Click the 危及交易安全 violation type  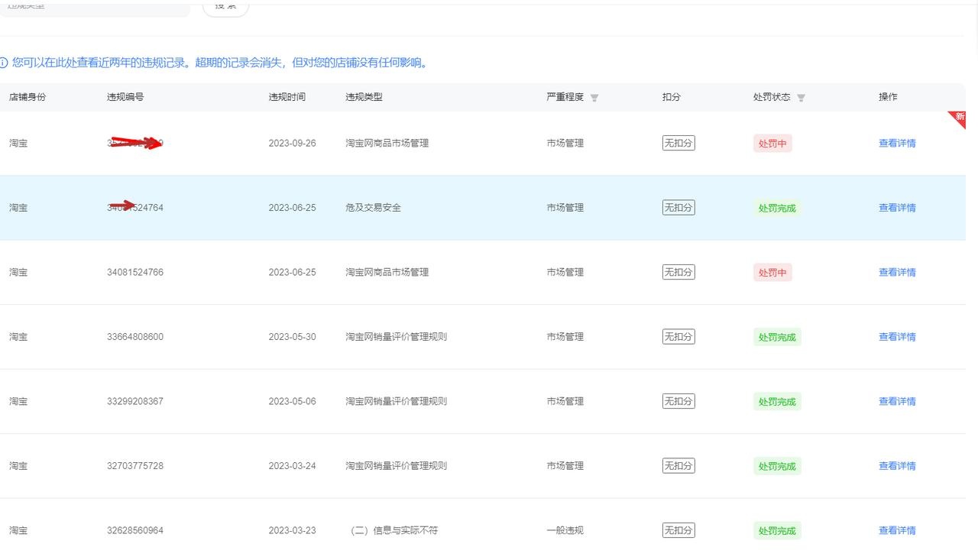click(x=373, y=208)
